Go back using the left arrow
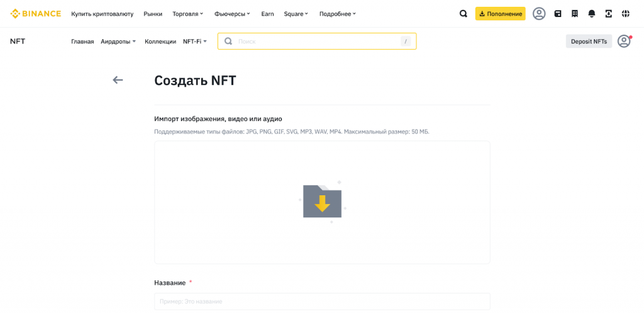 tap(118, 80)
